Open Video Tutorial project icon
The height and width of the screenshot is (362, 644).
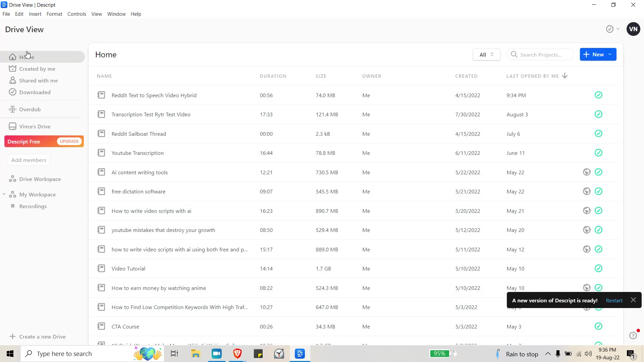tap(101, 268)
